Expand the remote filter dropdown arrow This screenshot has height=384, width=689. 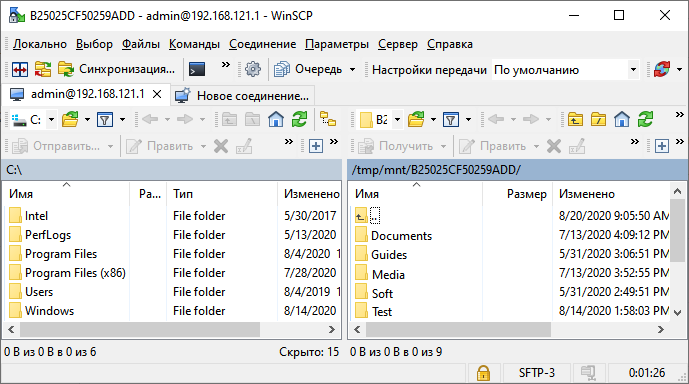(x=468, y=120)
